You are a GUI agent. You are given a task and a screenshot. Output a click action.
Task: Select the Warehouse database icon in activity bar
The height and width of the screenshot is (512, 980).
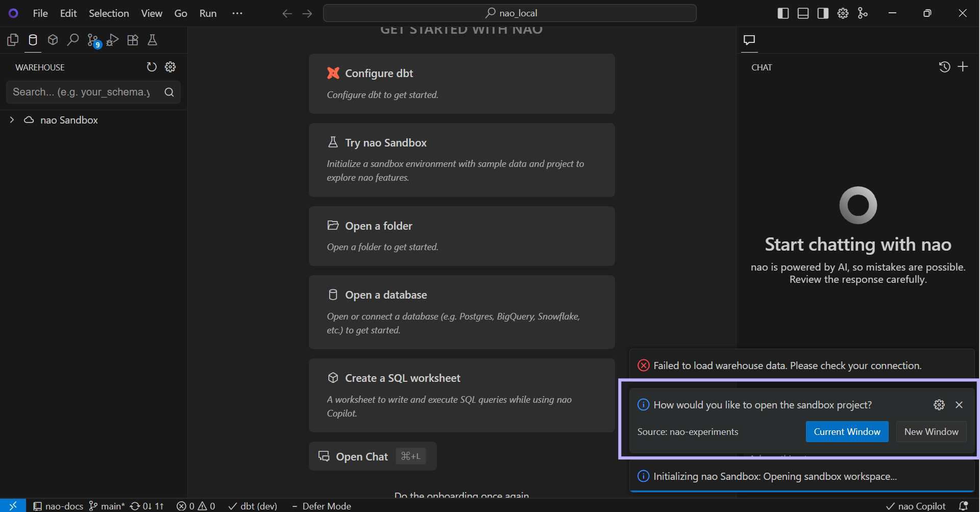(33, 40)
